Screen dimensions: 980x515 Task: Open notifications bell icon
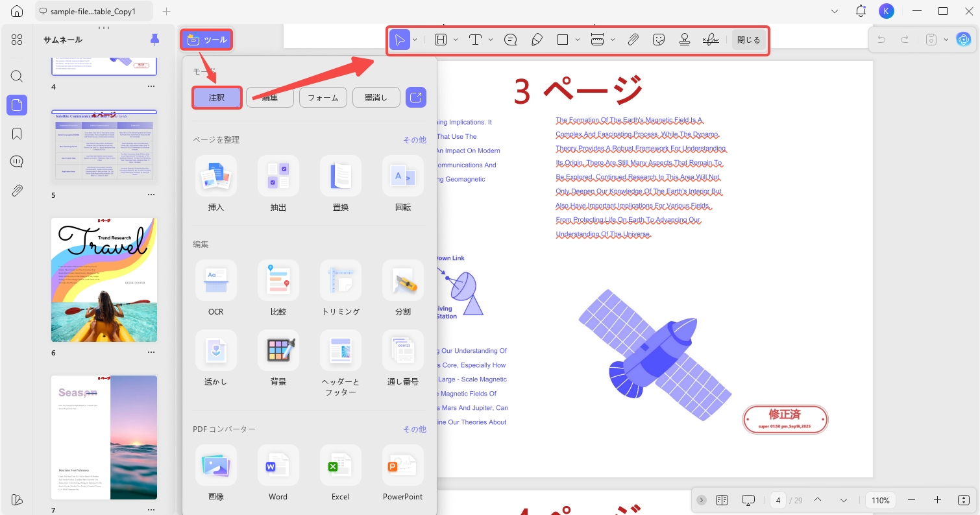coord(861,11)
